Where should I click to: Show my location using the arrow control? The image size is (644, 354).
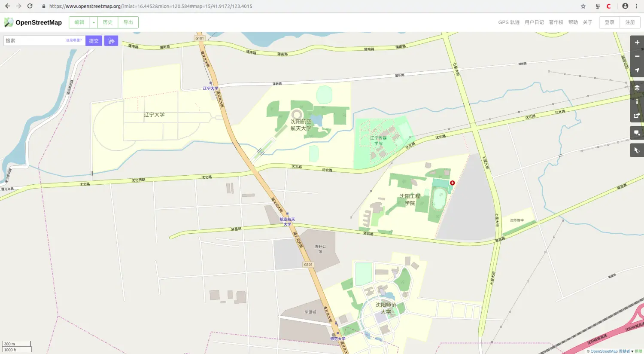[x=637, y=70]
